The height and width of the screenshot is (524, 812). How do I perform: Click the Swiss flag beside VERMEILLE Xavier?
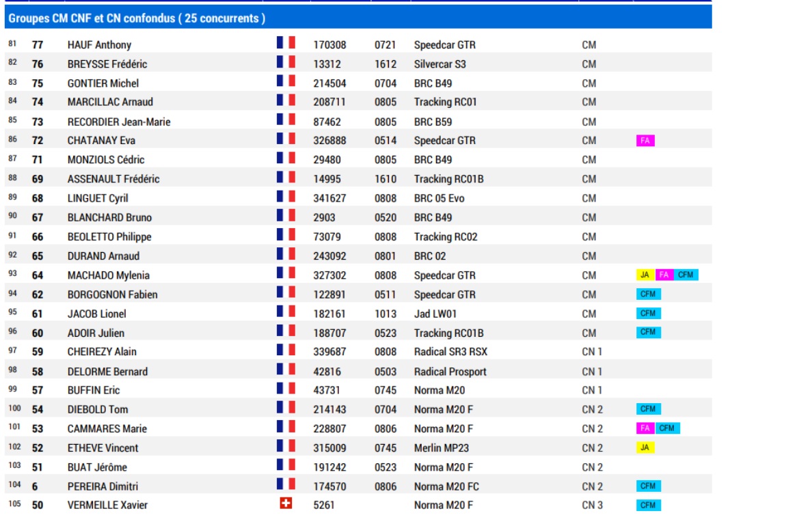pyautogui.click(x=286, y=504)
